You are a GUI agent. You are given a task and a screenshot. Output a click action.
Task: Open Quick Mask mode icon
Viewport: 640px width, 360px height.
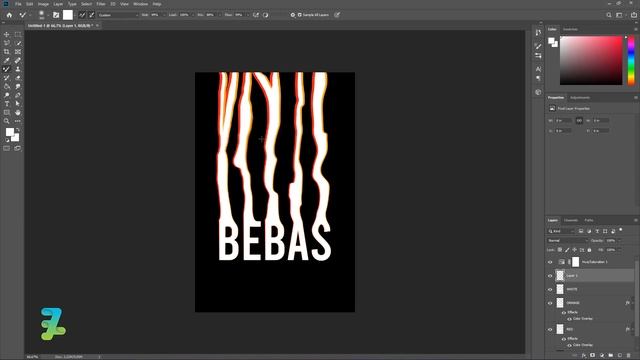point(7,148)
